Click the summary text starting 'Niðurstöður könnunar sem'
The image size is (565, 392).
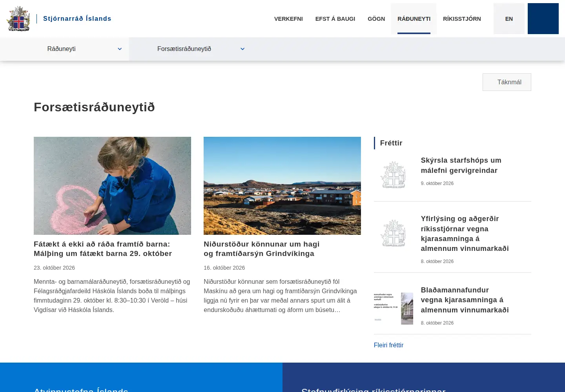tap(281, 296)
